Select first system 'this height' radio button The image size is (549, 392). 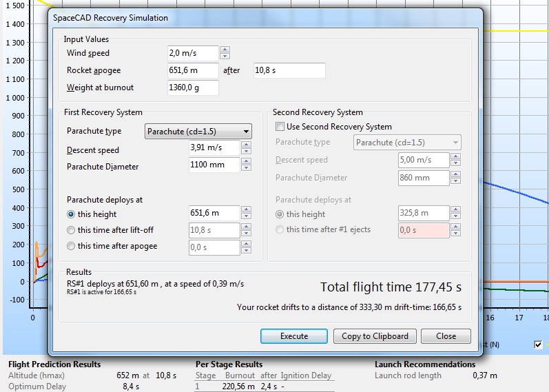[x=71, y=214]
